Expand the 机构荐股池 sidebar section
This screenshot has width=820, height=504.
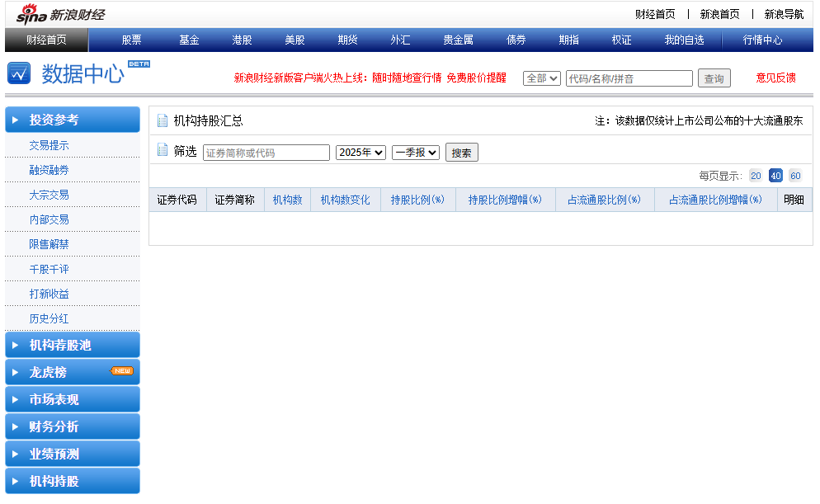click(x=73, y=345)
